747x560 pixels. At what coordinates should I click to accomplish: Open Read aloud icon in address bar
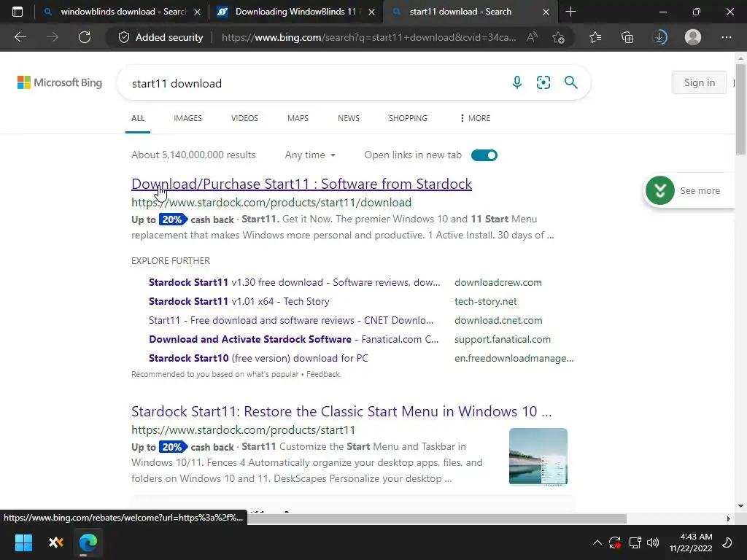(532, 37)
